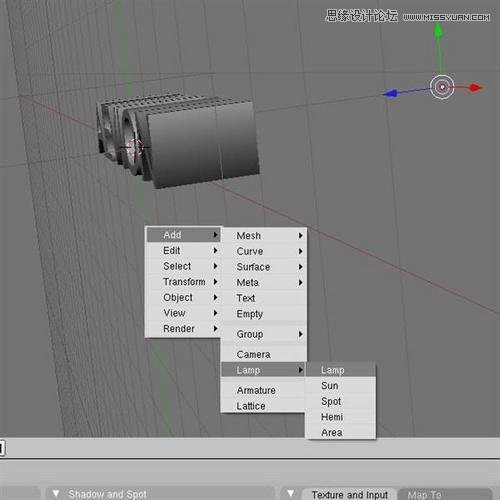Expand the Group submenu
This screenshot has width=500, height=500.
tap(264, 334)
